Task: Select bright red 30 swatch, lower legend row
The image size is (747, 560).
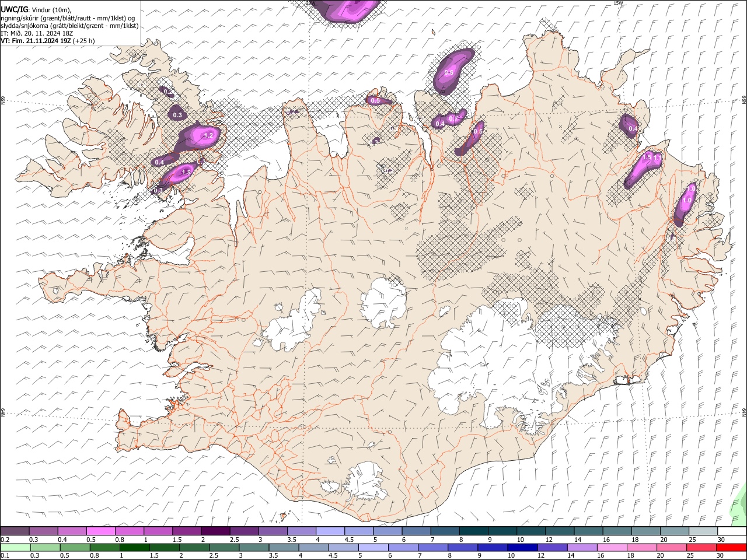Action: (x=731, y=547)
